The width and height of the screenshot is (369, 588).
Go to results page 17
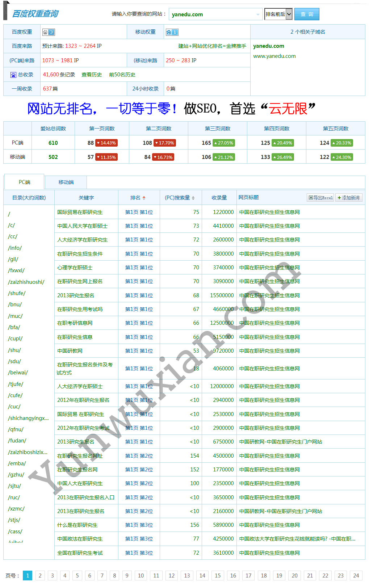pyautogui.click(x=248, y=575)
